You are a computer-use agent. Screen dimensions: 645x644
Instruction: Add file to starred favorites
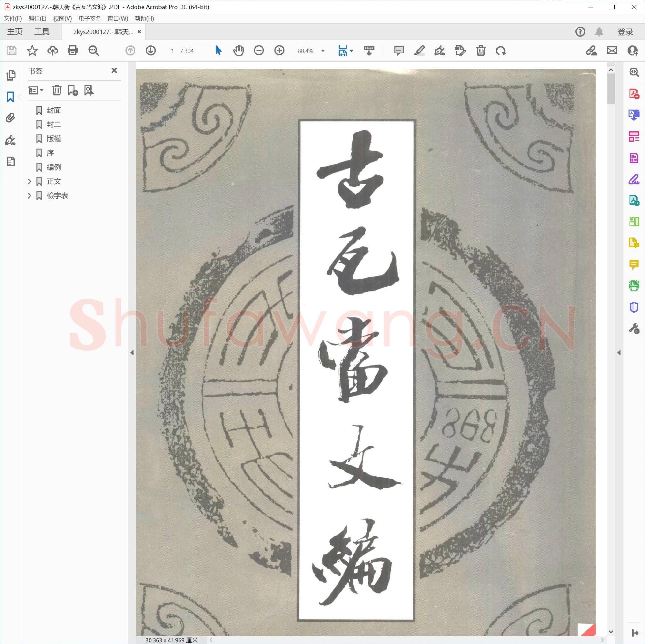tap(32, 51)
